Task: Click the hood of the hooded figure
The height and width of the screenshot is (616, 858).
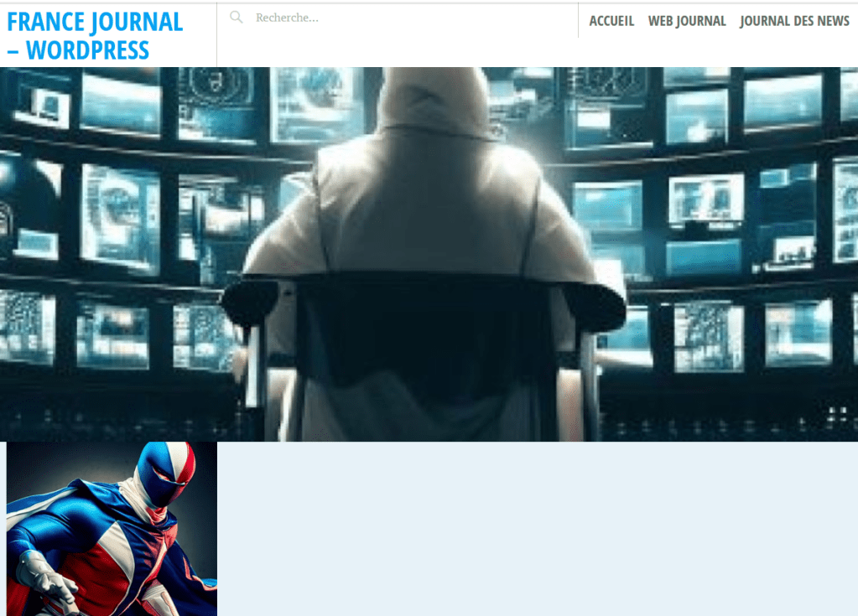Action: tap(431, 101)
